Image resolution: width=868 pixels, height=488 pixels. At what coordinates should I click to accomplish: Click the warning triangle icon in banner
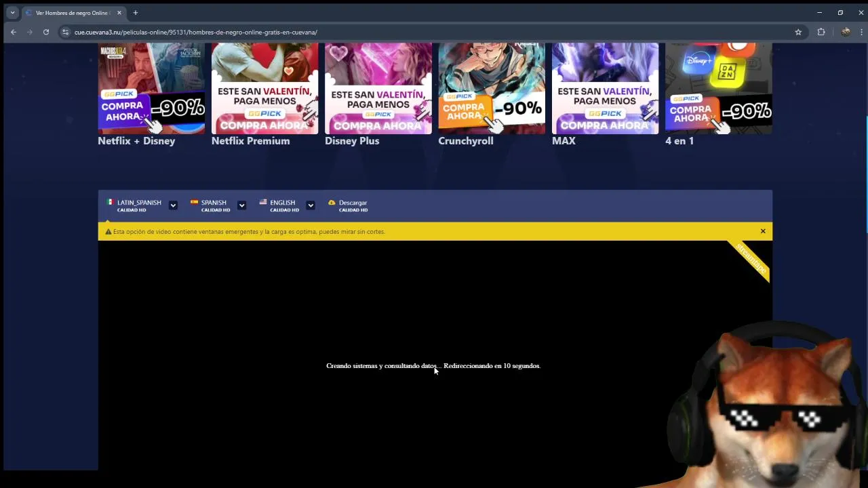tap(108, 232)
